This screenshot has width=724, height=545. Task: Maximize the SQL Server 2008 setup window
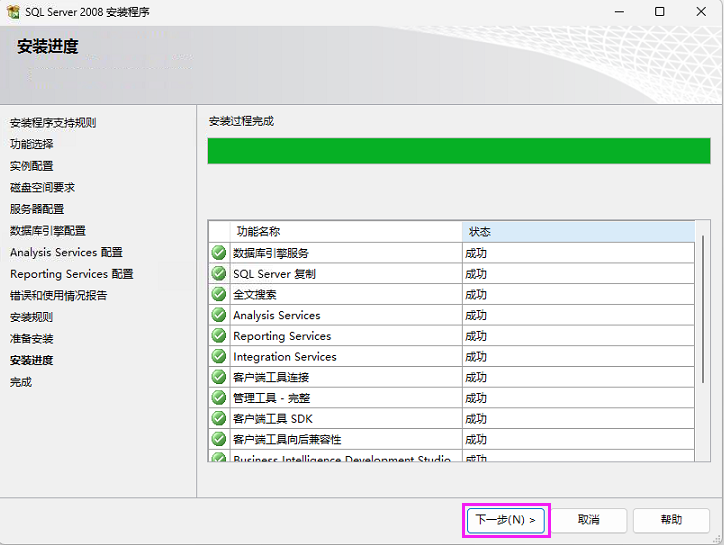660,12
